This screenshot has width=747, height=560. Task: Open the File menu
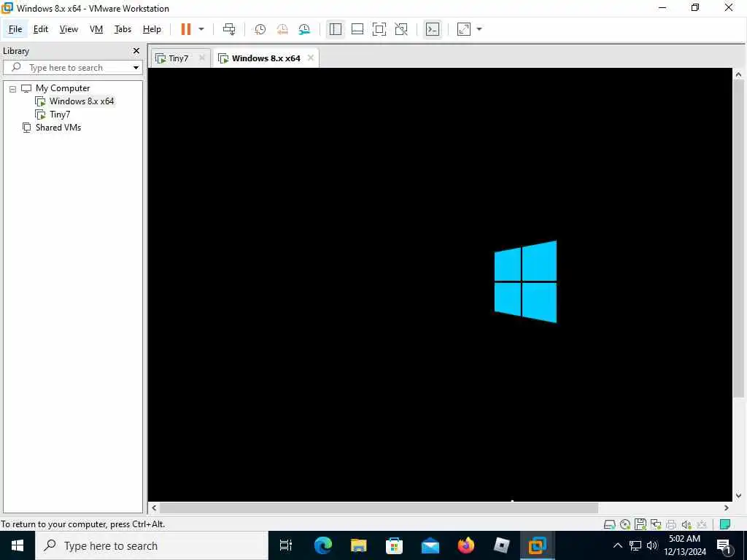point(15,29)
